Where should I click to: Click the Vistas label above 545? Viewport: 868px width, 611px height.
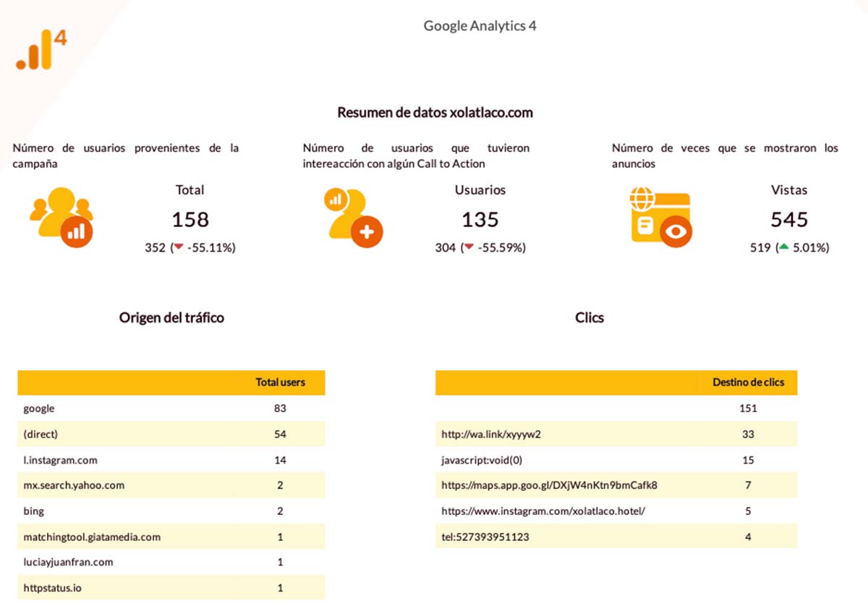pos(789,190)
